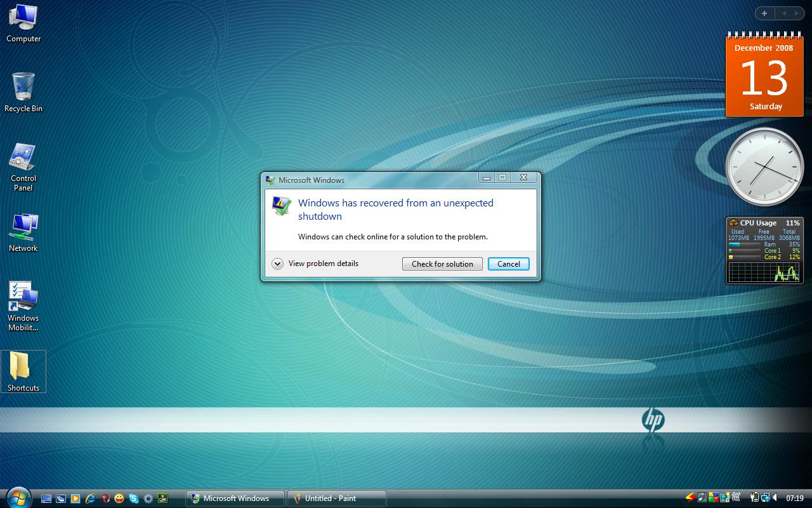Click the taskbar clock showing 07:19
The width and height of the screenshot is (812, 508).
coord(794,498)
